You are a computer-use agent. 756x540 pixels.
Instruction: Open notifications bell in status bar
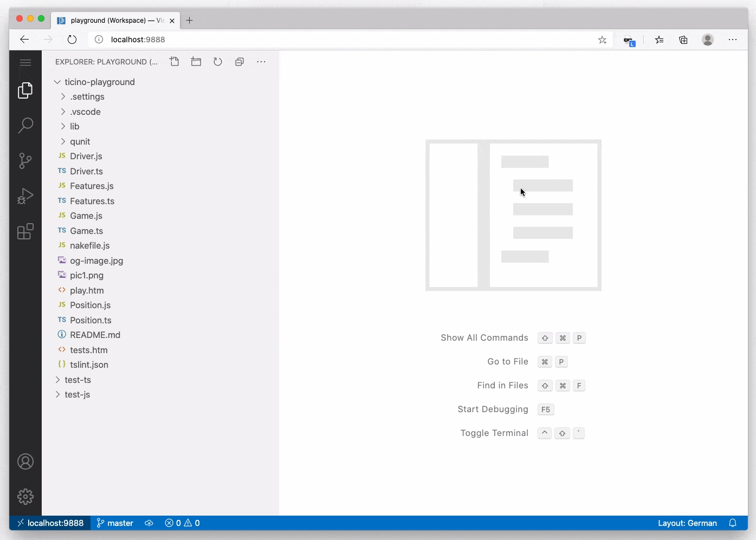pyautogui.click(x=733, y=523)
